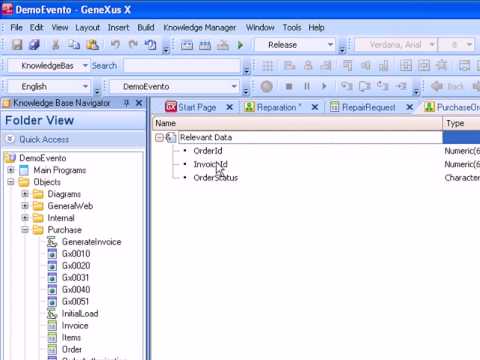Click the second build icon left of Run
Image resolution: width=480 pixels, height=360 pixels.
tap(205, 45)
